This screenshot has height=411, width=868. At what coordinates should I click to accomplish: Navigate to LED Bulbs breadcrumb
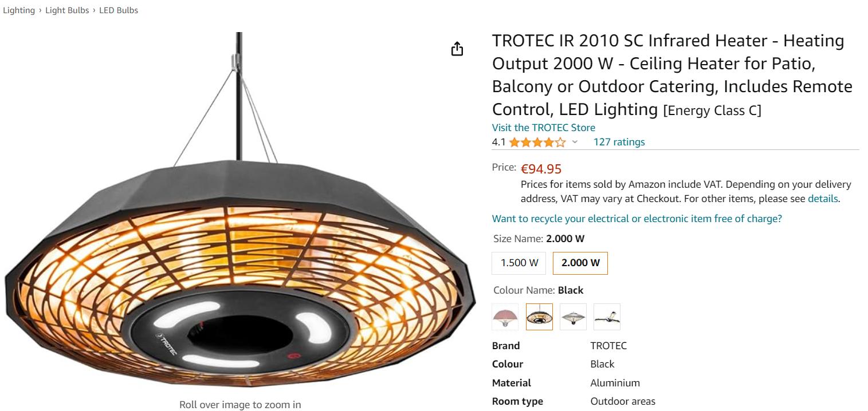pyautogui.click(x=119, y=10)
